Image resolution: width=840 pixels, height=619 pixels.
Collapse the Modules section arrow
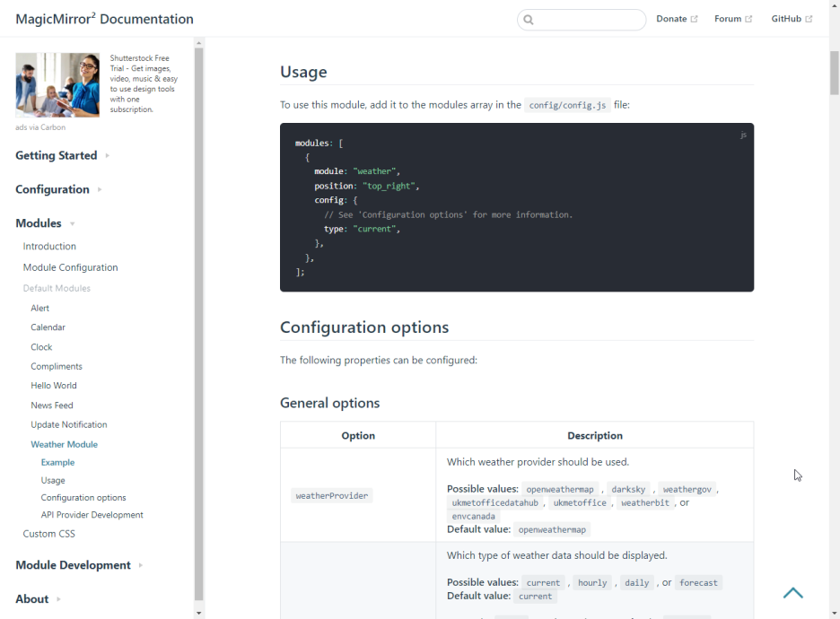(73, 223)
